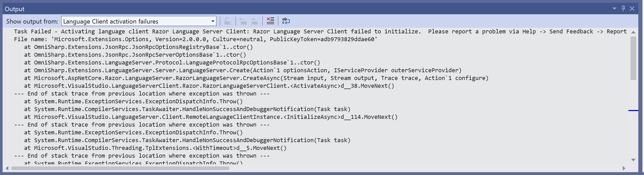Click the RemoteLanguageClientInstance InitializeAsync line

point(211,117)
